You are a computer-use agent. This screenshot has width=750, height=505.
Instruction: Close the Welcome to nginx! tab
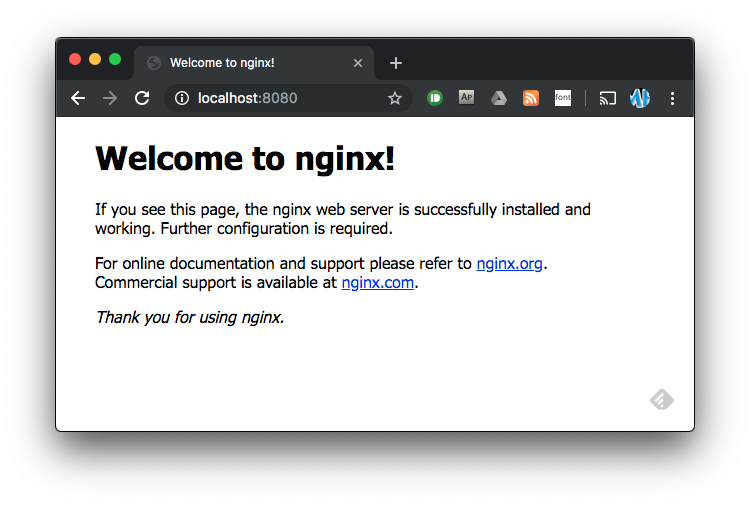click(358, 63)
